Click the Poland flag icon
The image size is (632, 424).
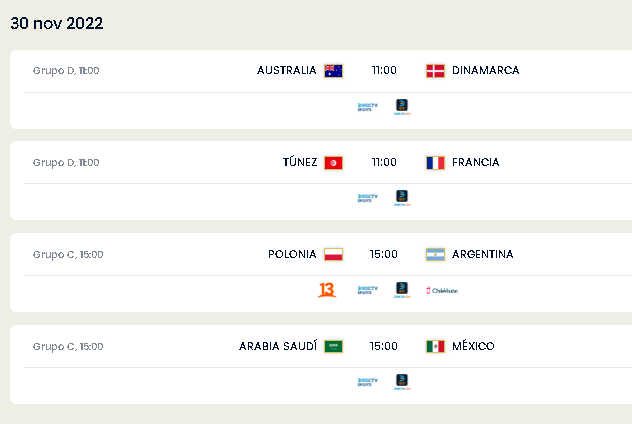(x=333, y=254)
